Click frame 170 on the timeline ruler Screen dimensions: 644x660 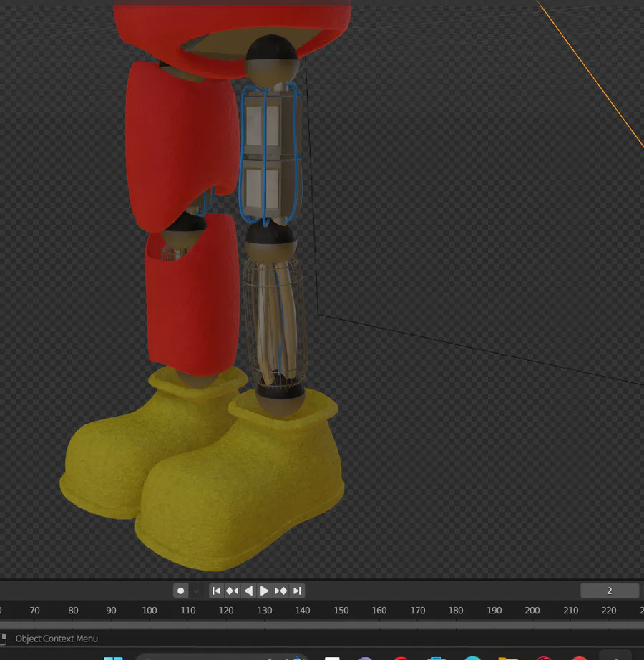pos(418,611)
